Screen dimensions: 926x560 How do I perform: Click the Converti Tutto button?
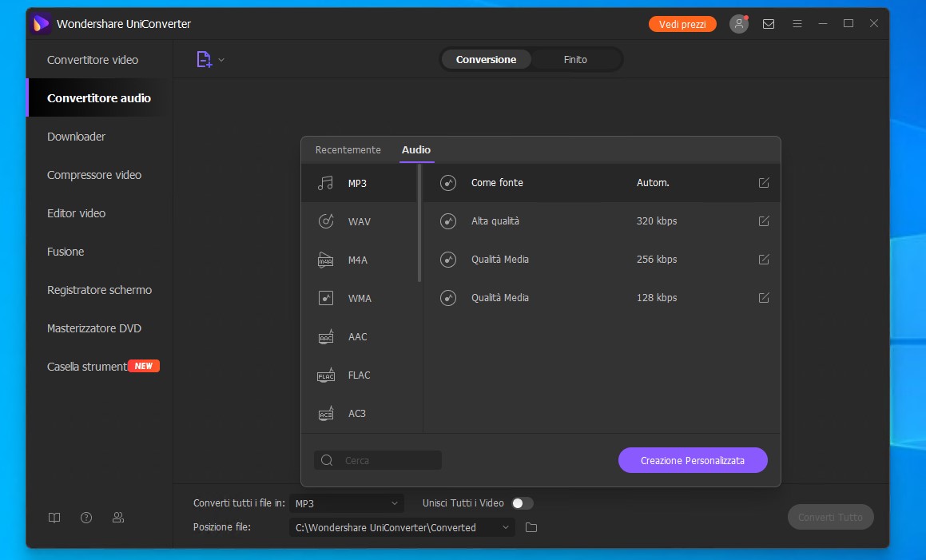click(830, 518)
